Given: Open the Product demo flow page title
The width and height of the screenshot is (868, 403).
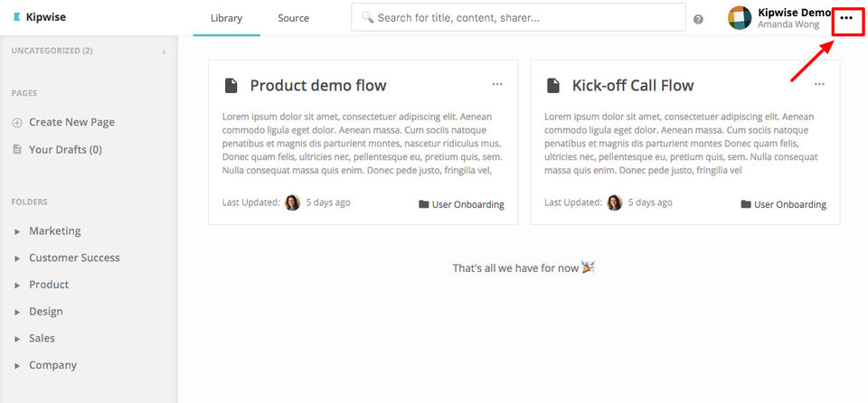Looking at the screenshot, I should click(317, 86).
